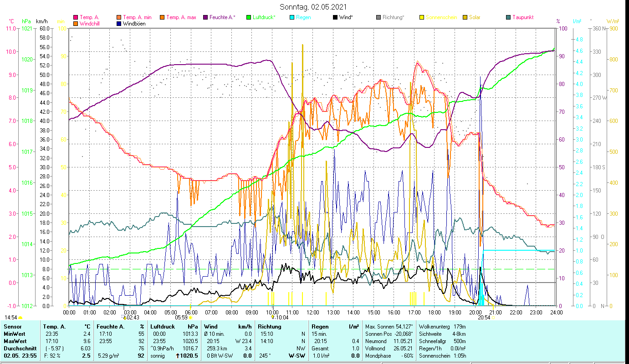Click the Neumond 11.05.21 entry
This screenshot has width=629, height=364.
(x=389, y=341)
